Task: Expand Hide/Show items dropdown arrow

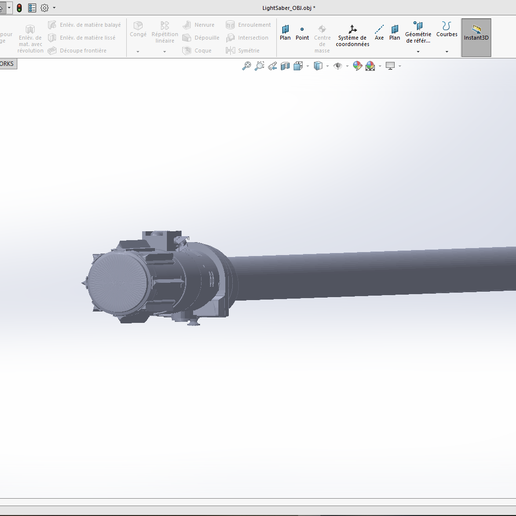Action: [x=347, y=66]
